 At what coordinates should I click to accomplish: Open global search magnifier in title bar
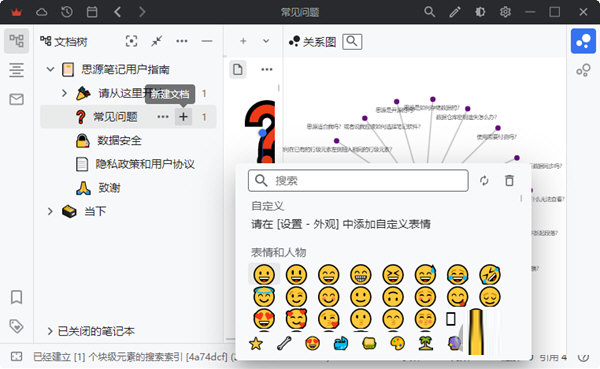tap(430, 12)
